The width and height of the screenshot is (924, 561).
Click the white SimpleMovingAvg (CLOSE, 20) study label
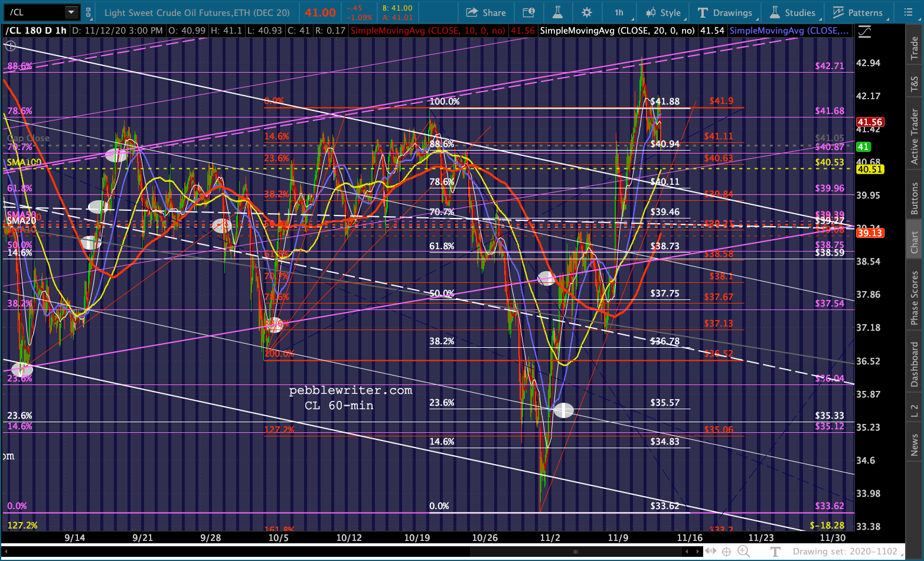617,30
